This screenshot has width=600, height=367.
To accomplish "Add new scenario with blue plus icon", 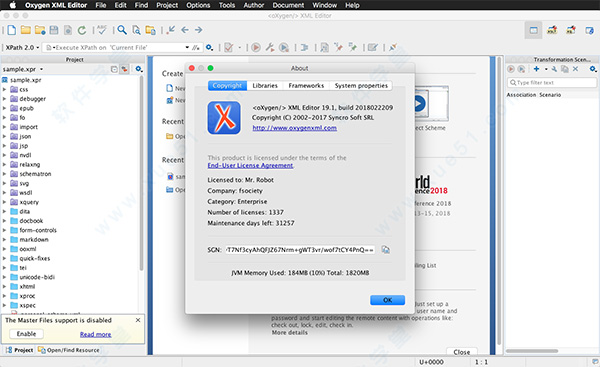I will [x=536, y=69].
